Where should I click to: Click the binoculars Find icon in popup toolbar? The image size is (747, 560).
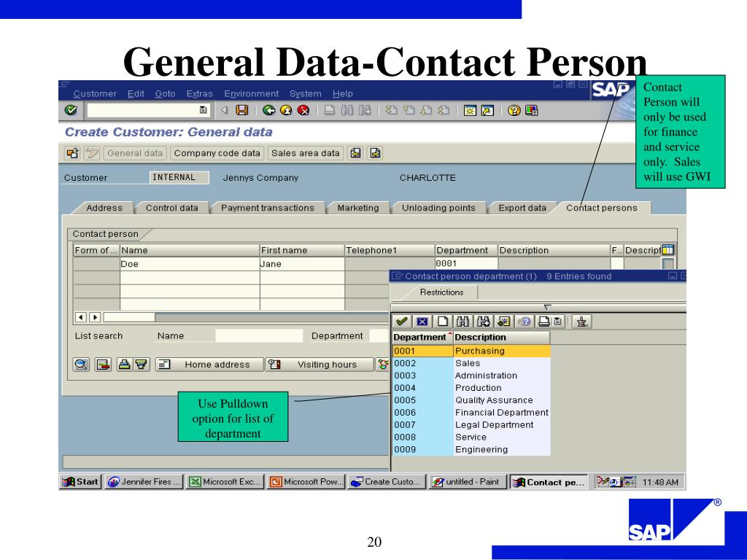[462, 322]
